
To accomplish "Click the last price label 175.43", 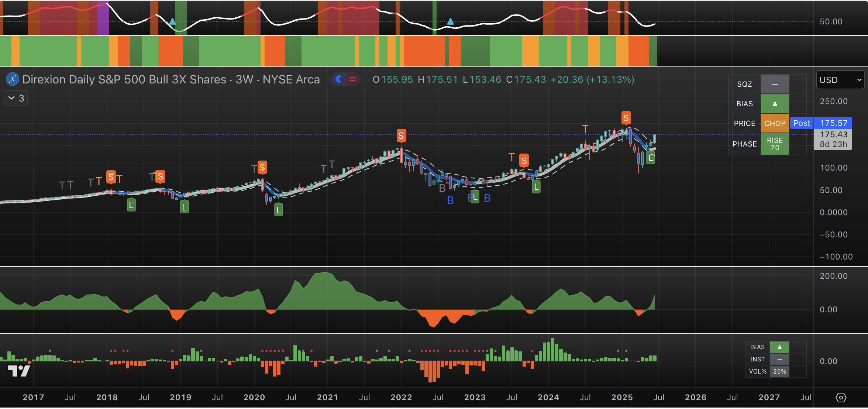I will 833,135.
